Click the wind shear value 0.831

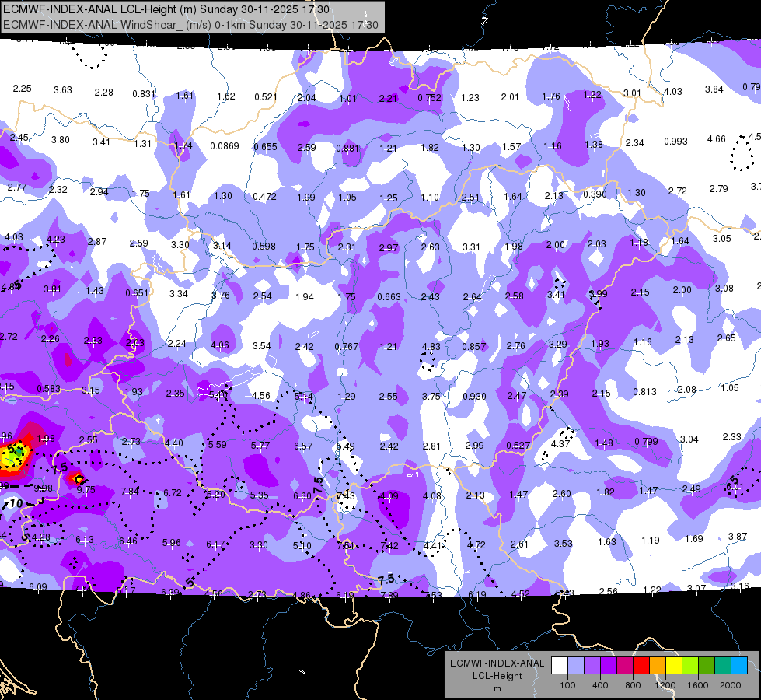coord(144,94)
